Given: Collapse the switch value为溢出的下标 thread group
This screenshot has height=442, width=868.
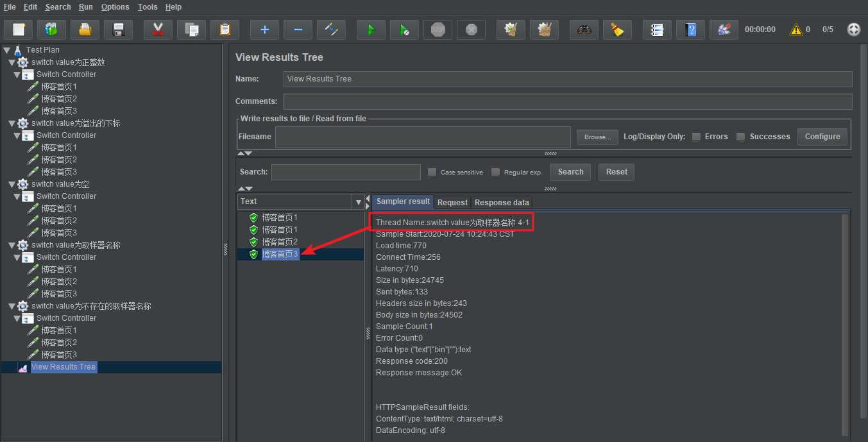Looking at the screenshot, I should tap(12, 123).
